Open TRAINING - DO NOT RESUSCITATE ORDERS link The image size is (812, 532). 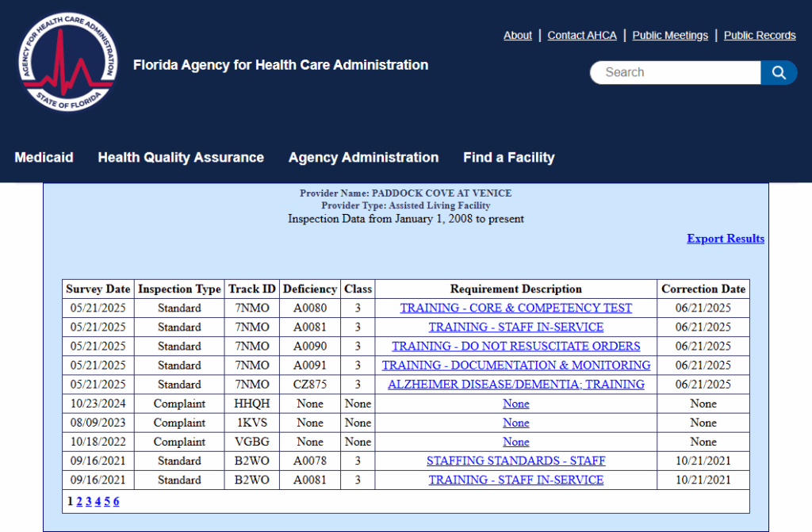pos(515,346)
